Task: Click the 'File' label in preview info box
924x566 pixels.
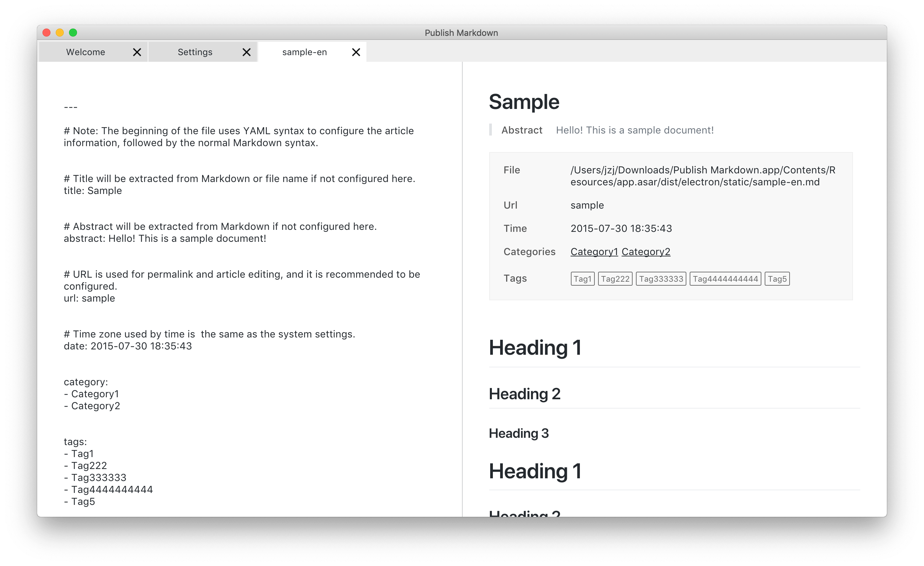Action: coord(511,170)
